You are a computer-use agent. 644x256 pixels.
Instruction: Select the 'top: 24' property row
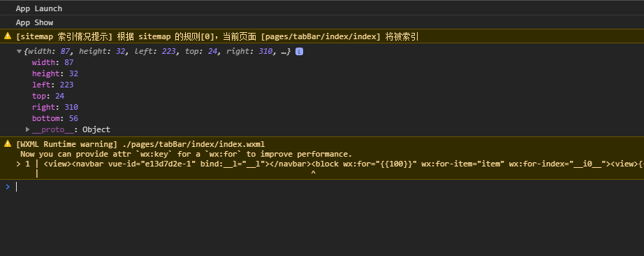click(x=48, y=96)
